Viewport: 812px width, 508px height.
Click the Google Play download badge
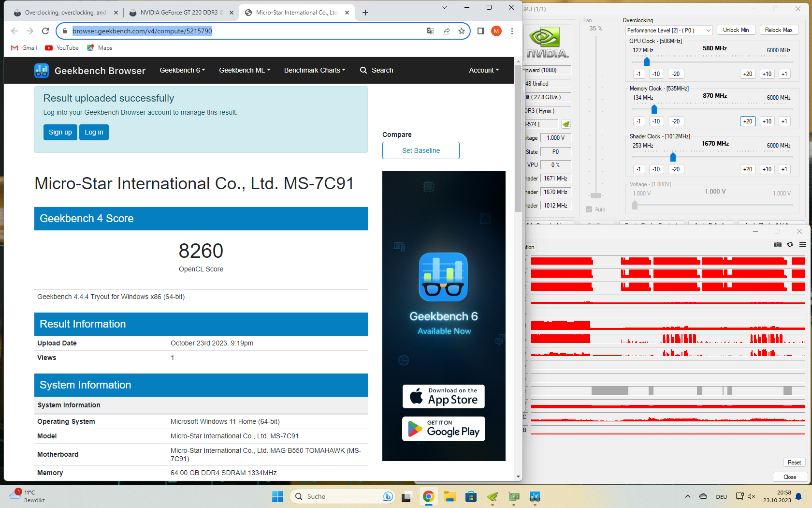pos(444,429)
